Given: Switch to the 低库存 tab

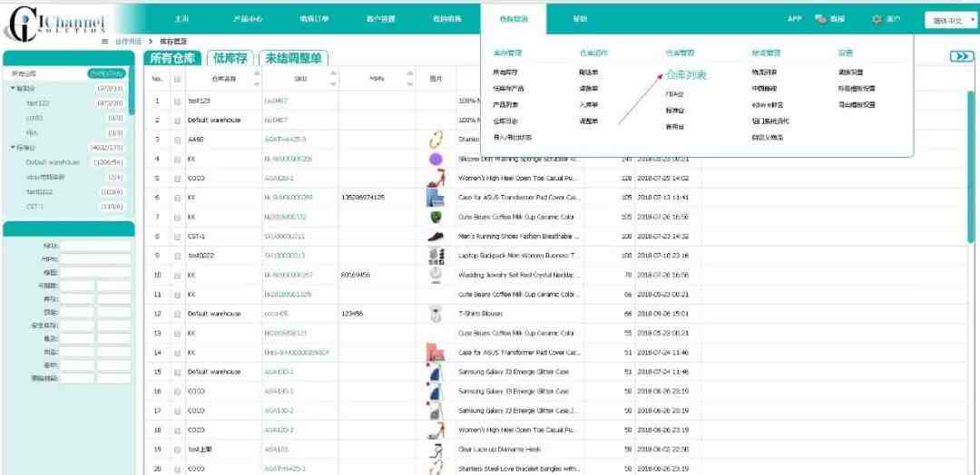Looking at the screenshot, I should 230,58.
